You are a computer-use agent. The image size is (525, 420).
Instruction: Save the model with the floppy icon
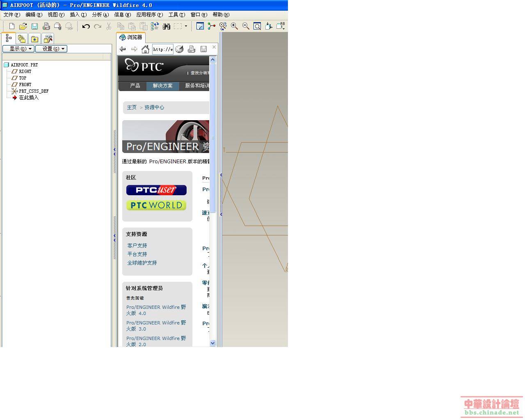click(x=34, y=26)
